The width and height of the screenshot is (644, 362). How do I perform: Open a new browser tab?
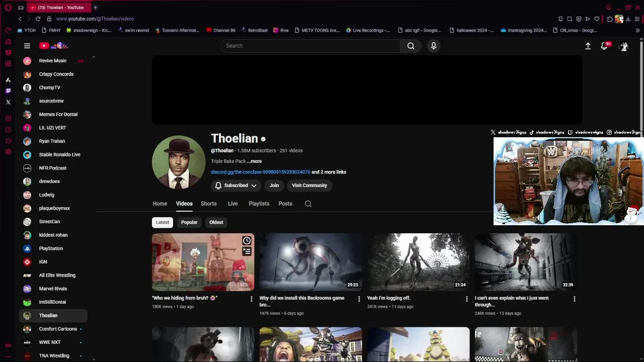(95, 8)
